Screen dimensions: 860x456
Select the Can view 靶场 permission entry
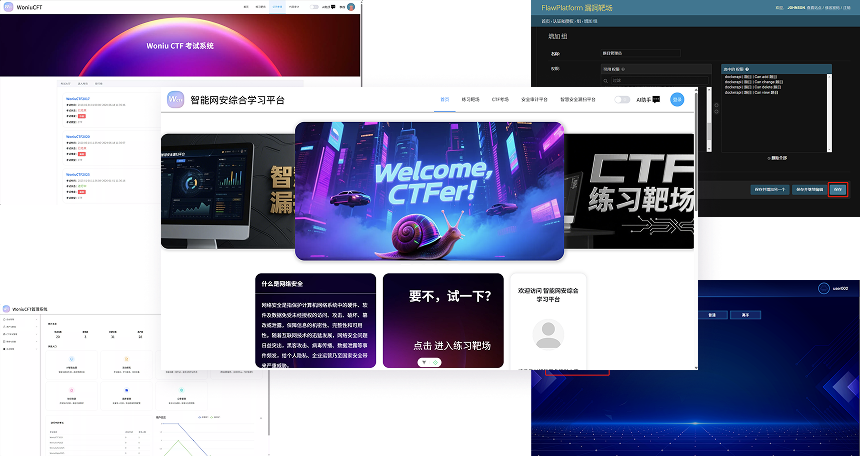point(751,92)
